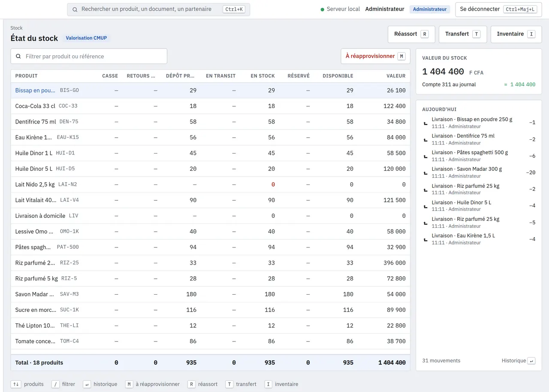The image size is (549, 392).
Task: Select the Sucre en morceaux SUC-1K row
Action: point(210,310)
